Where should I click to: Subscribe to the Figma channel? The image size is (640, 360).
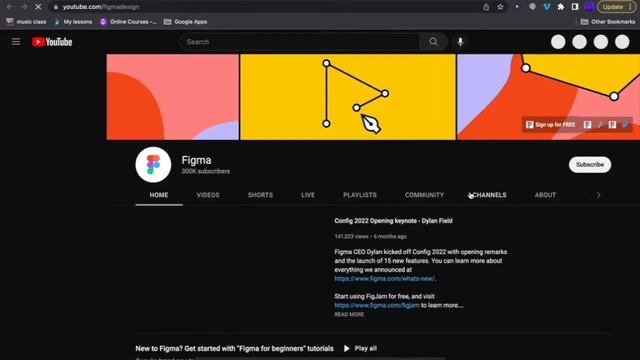click(x=590, y=164)
